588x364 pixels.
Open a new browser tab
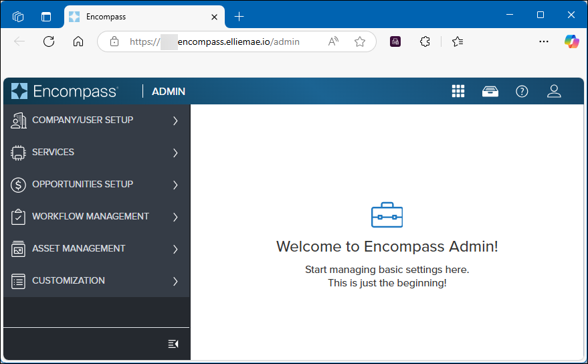coord(239,17)
